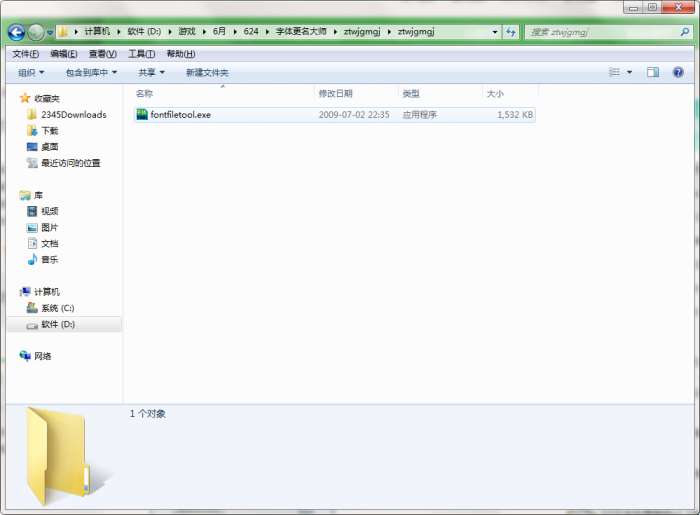
Task: Navigate to 字体更名大师 breadcrumb segment
Action: point(301,31)
